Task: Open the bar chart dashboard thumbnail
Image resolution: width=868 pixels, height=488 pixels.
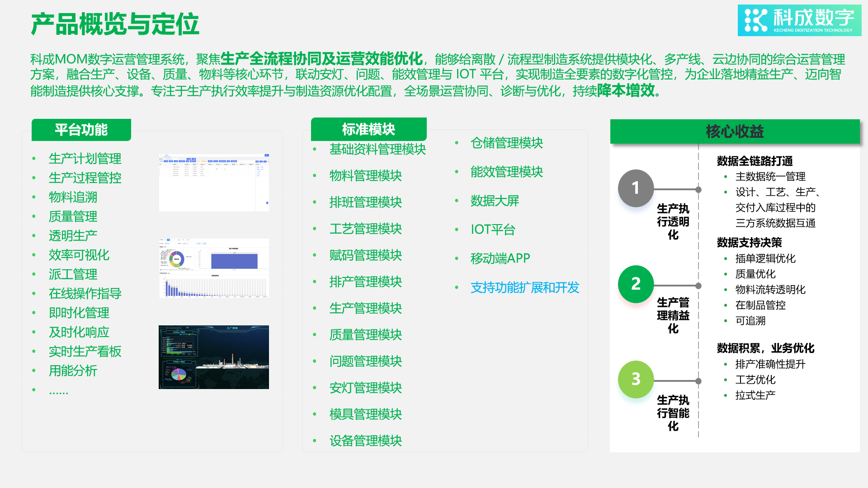Action: click(x=214, y=268)
